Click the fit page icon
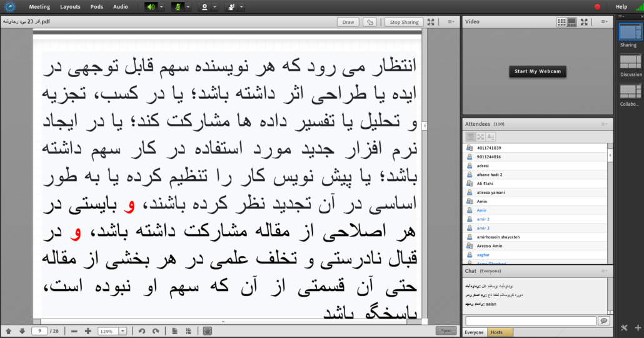Screen dimensions: 644x338 174,331
